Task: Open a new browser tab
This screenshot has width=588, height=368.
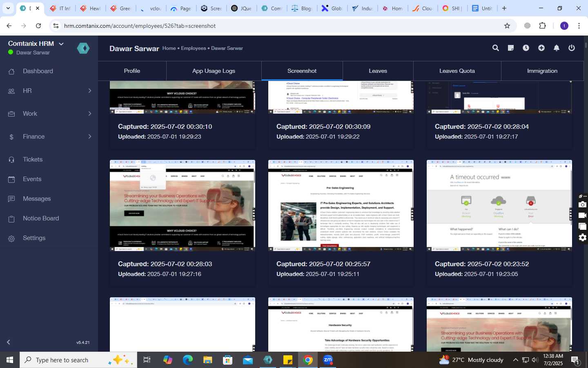Action: coord(504,8)
